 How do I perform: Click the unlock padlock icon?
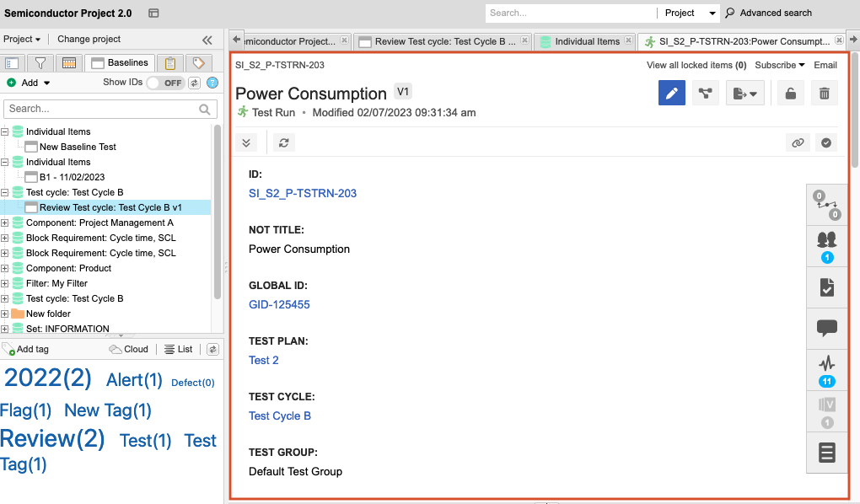click(790, 94)
